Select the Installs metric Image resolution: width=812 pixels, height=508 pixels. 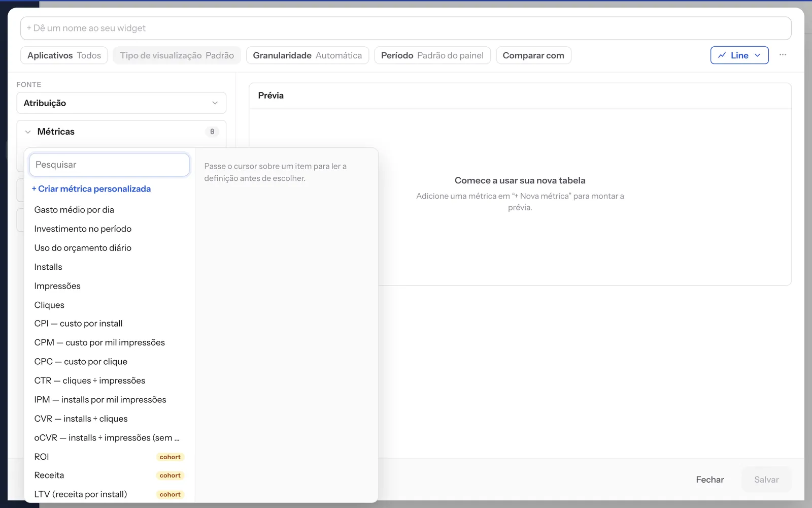(x=109, y=267)
